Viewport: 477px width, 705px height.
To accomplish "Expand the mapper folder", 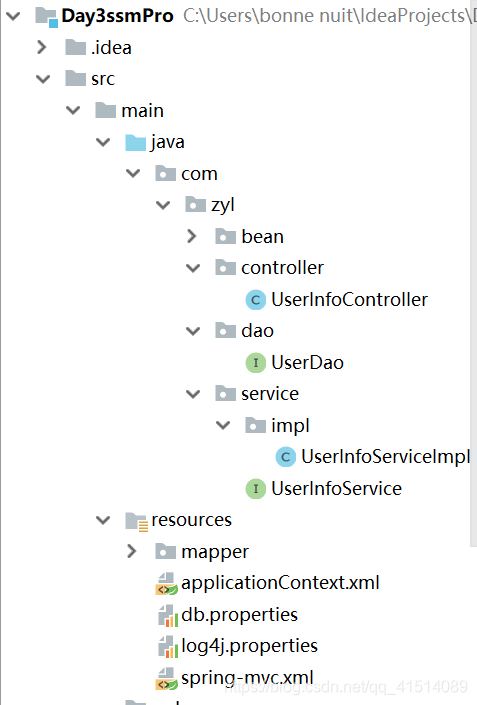I will (x=132, y=551).
